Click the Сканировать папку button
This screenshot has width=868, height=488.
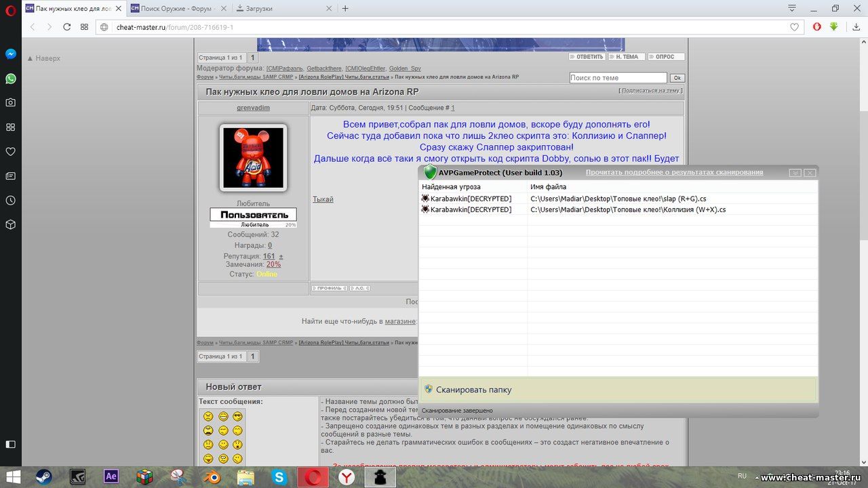(x=473, y=390)
